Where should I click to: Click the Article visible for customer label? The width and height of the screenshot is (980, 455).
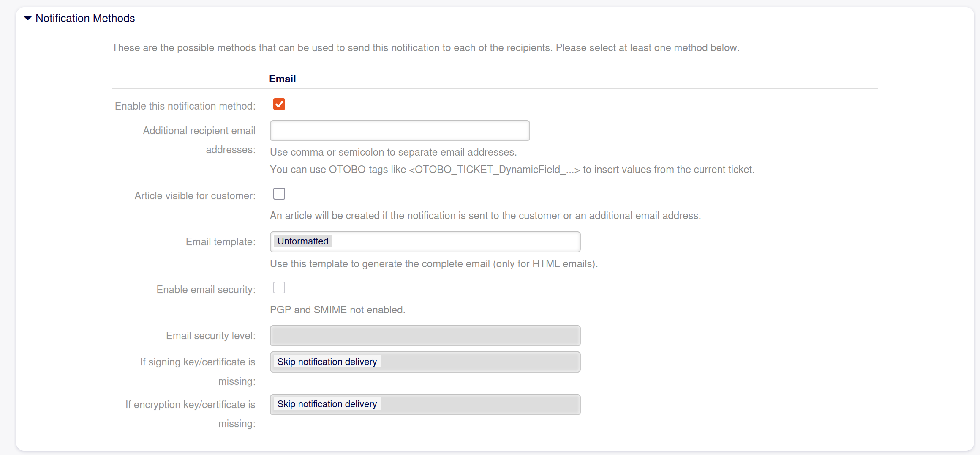[195, 196]
